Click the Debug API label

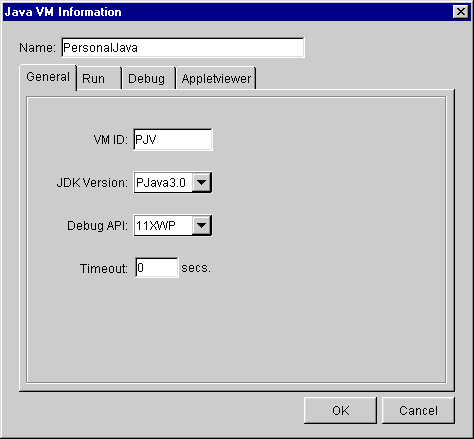pos(97,226)
